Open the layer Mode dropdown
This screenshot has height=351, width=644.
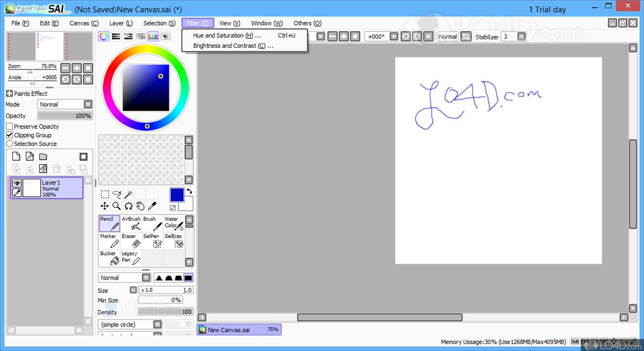point(88,105)
